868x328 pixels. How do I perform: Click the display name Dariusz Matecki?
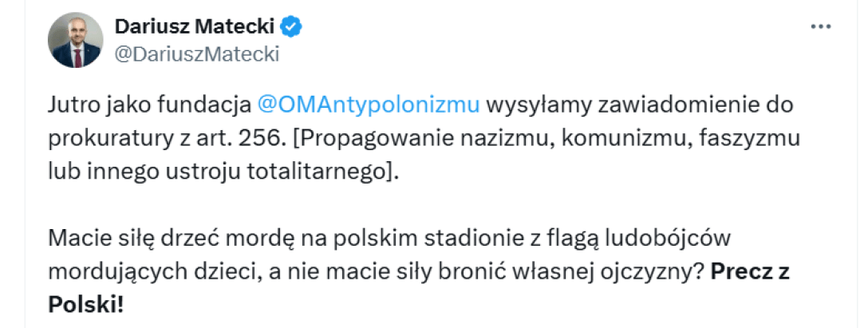click(194, 27)
